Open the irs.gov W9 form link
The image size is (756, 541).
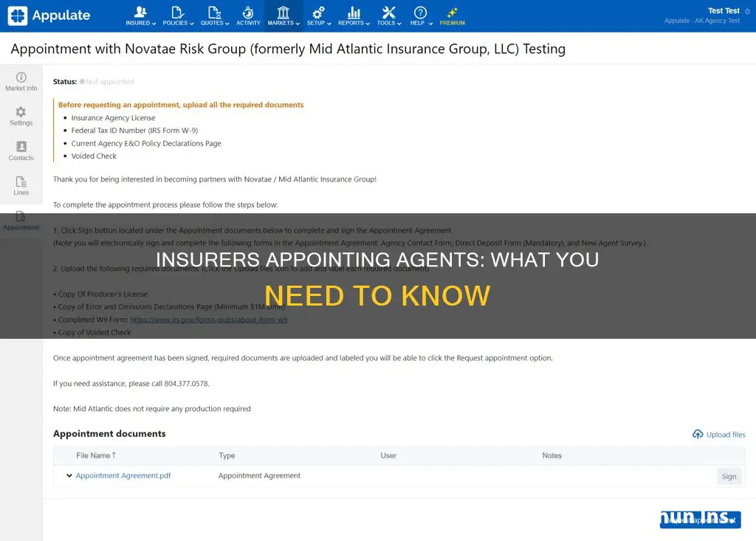[x=209, y=319]
